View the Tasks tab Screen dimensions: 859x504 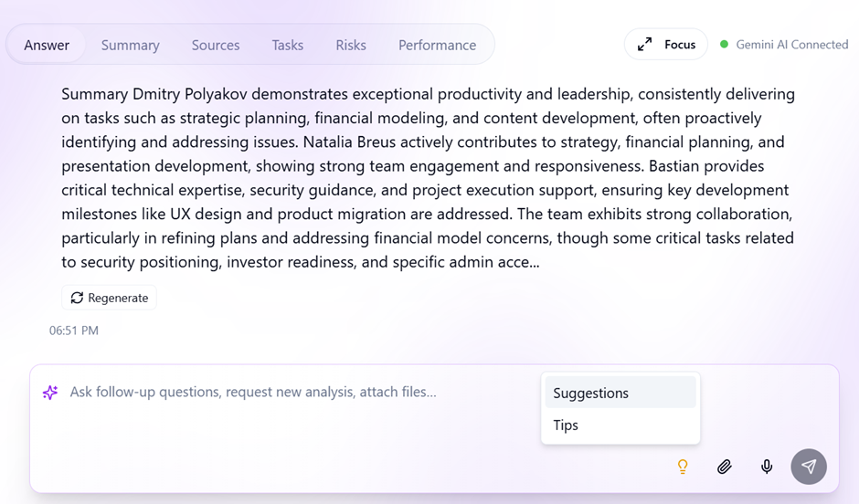[288, 45]
